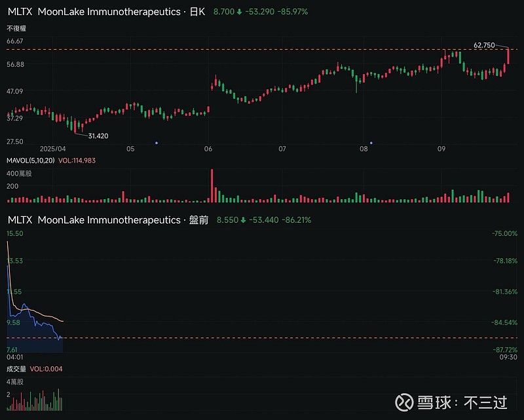The image size is (524, 420).
Task: Click the 62.750 high price label
Action: [x=484, y=45]
